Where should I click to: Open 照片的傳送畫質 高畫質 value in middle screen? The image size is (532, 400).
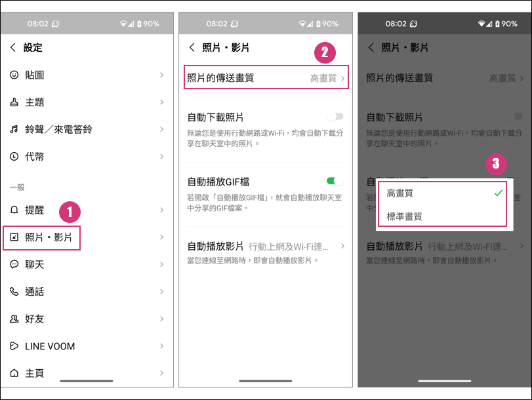(x=323, y=79)
